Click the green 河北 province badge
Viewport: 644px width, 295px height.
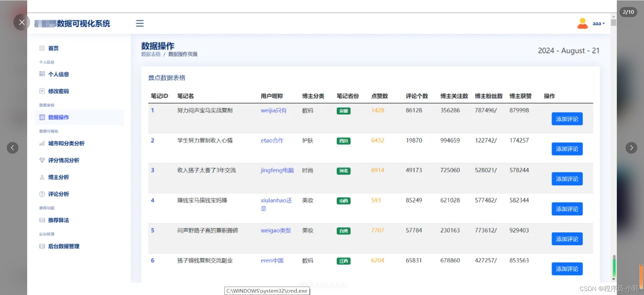point(343,171)
